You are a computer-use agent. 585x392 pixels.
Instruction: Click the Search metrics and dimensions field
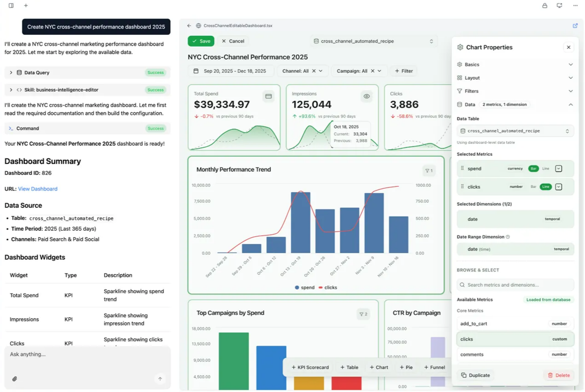coord(515,285)
